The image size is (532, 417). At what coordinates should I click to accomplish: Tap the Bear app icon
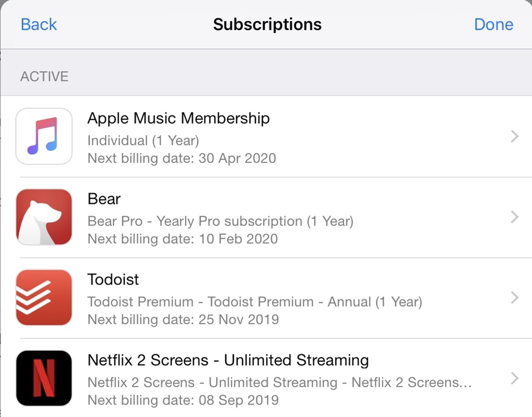[x=44, y=217]
